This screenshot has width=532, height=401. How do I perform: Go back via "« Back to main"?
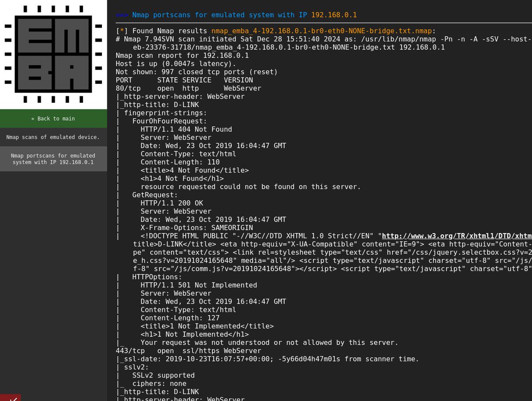coord(53,118)
